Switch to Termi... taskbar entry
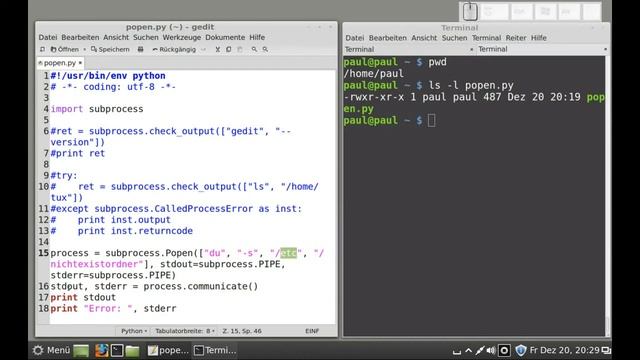 click(x=215, y=351)
